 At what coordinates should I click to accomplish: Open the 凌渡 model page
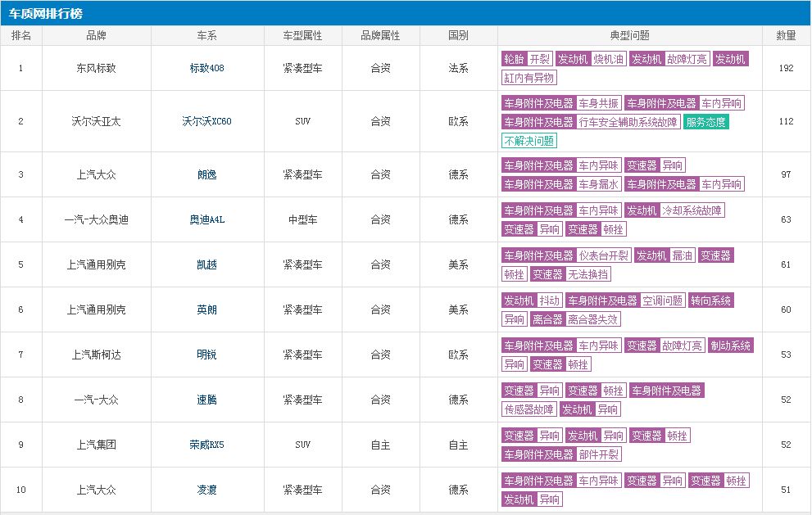point(205,489)
